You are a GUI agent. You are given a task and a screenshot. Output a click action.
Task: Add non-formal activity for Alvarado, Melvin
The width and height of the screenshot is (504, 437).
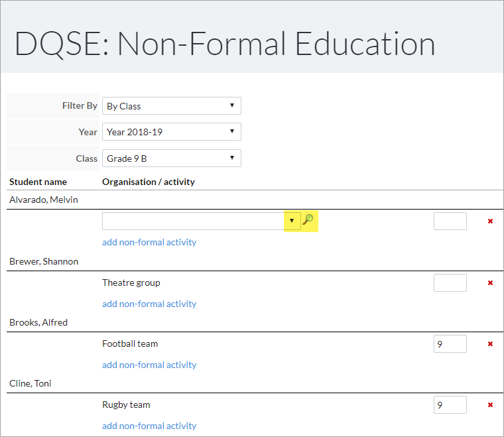149,242
